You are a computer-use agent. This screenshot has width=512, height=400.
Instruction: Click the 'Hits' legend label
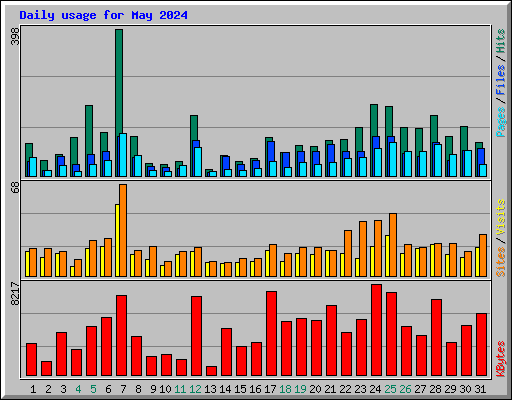[501, 41]
